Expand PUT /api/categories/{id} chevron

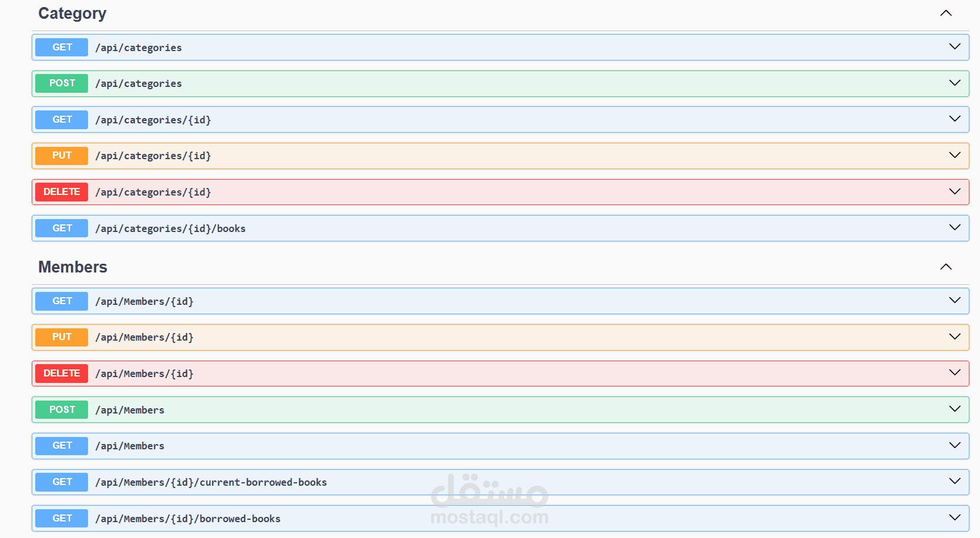coord(955,155)
